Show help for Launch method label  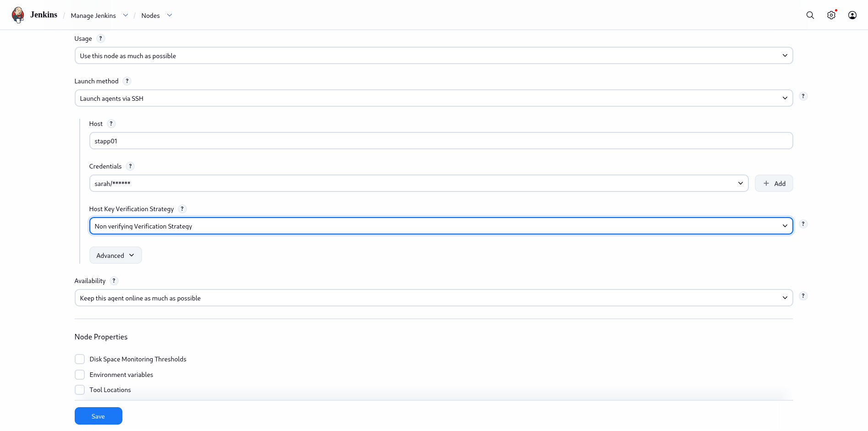[x=127, y=81]
